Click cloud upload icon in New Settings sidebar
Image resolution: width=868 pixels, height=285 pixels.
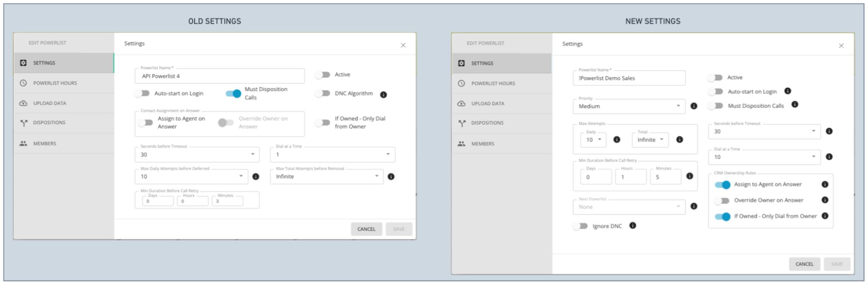coord(462,104)
